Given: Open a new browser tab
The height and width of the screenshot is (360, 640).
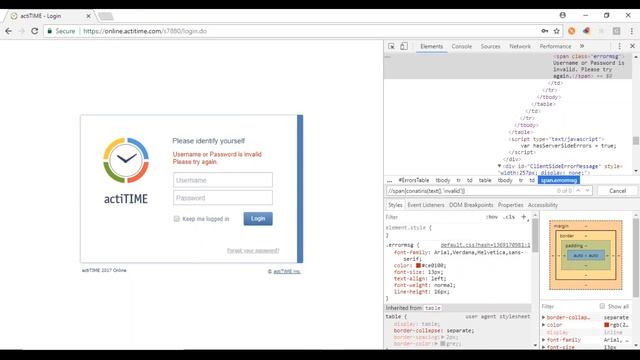Looking at the screenshot, I should coord(105,16).
